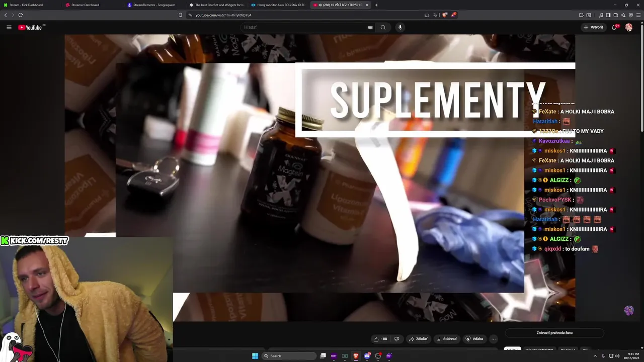Open the YouTube account avatar menu
This screenshot has height=362, width=644.
629,27
